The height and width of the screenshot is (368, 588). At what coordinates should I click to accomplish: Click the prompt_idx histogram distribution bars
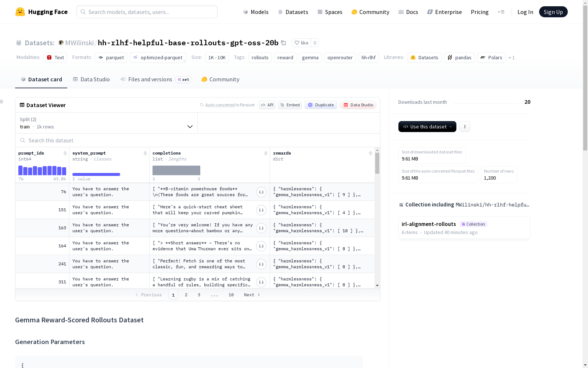pyautogui.click(x=42, y=170)
